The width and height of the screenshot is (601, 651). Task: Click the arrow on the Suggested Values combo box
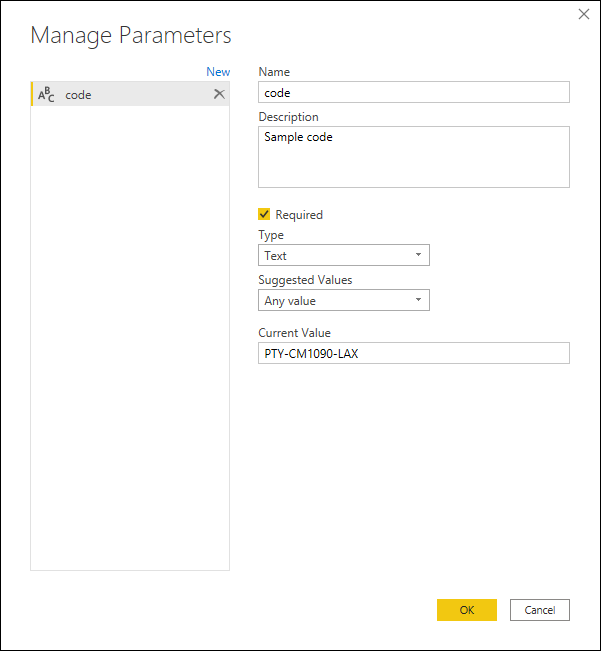418,300
